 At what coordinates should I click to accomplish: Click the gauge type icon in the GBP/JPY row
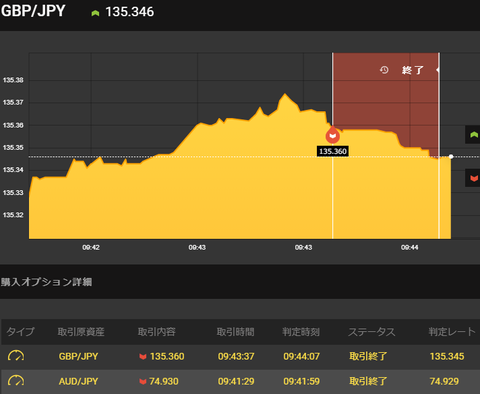click(16, 356)
